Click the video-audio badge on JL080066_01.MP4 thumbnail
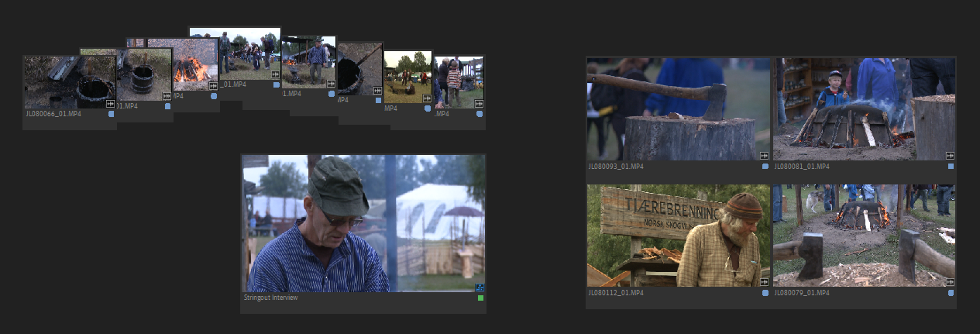The width and height of the screenshot is (980, 334). pos(110,103)
